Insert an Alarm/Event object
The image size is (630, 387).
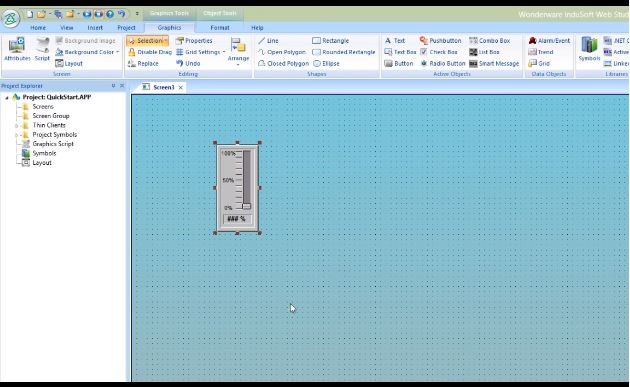pos(549,41)
